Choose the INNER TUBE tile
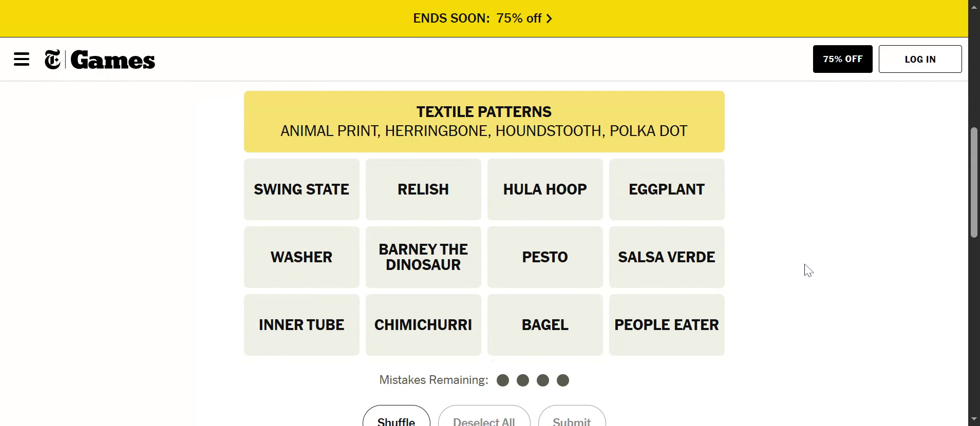Image resolution: width=980 pixels, height=426 pixels. (301, 325)
